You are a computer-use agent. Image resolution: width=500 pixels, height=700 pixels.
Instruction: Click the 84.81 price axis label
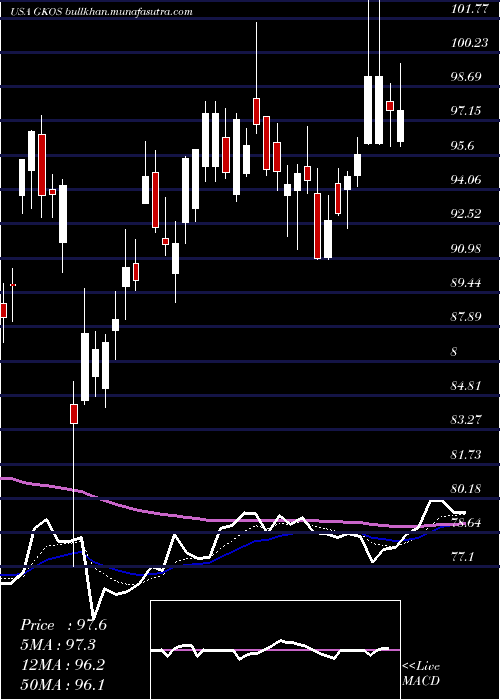coord(466,386)
